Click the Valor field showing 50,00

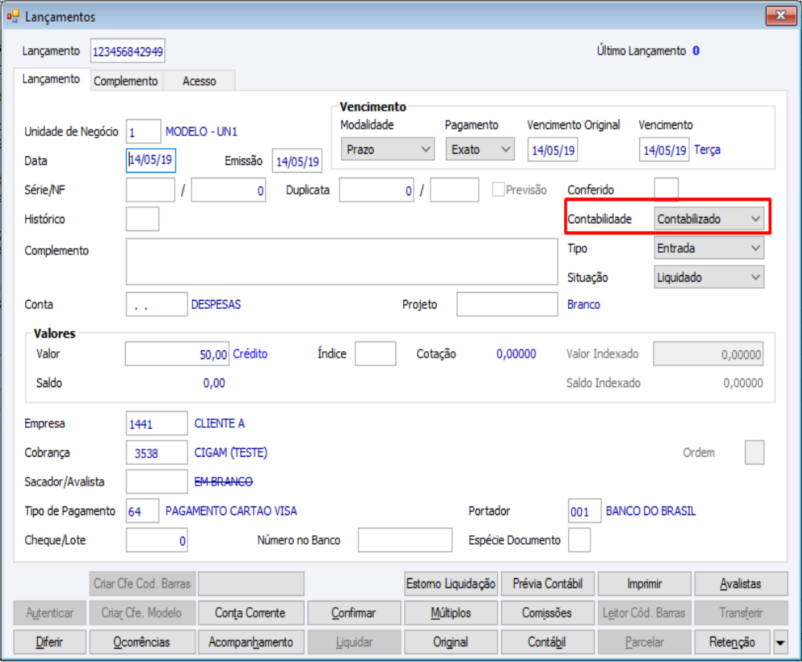click(x=177, y=354)
